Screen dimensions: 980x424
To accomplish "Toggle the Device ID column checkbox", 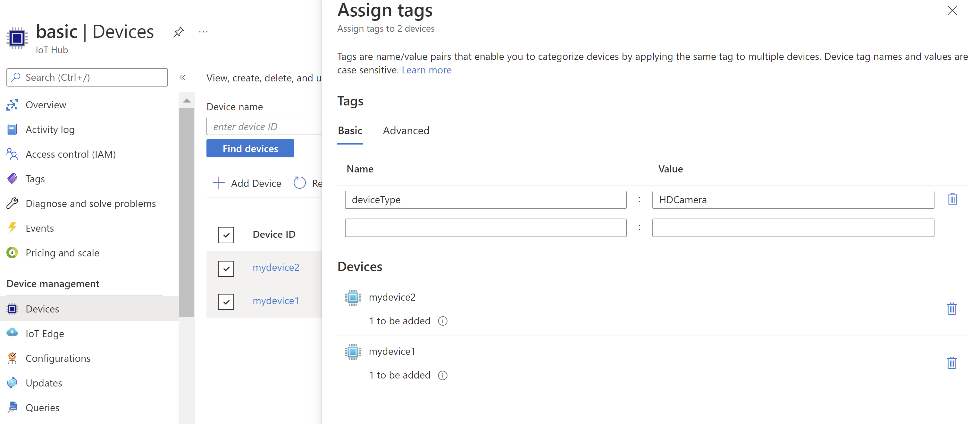I will click(226, 235).
